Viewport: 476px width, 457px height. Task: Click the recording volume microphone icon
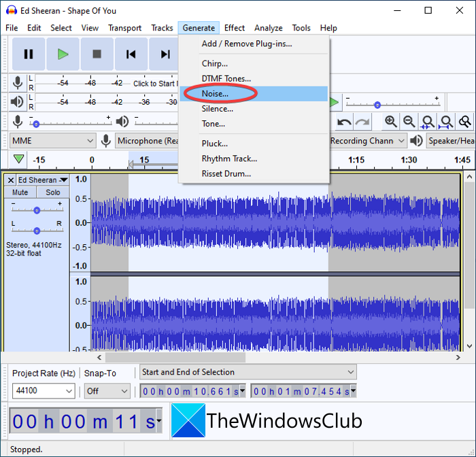point(18,122)
